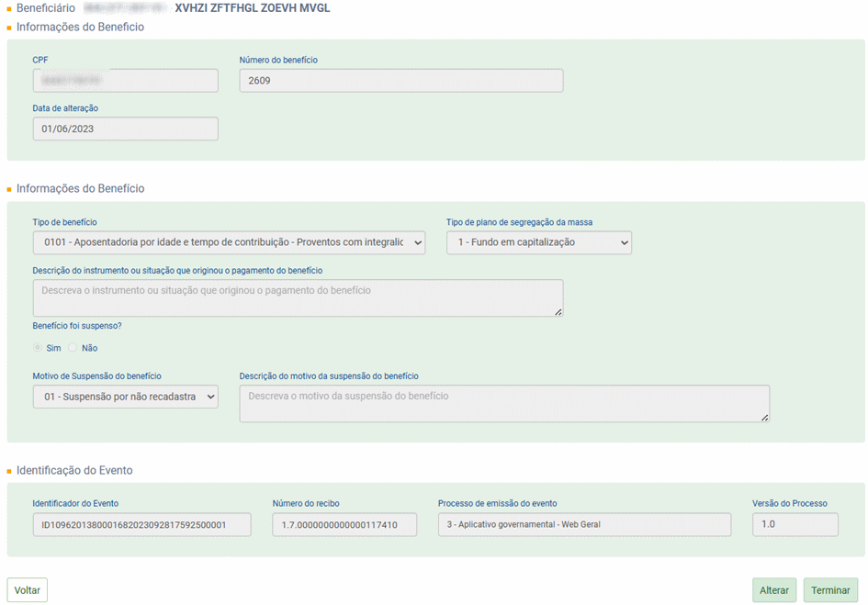The image size is (868, 605).
Task: Focus the Versão do Processo field
Action: 795,524
